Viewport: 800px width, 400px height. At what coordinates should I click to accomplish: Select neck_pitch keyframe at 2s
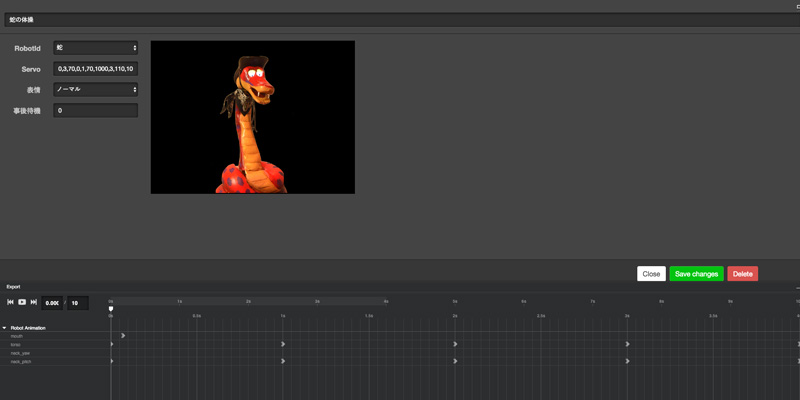click(x=455, y=361)
